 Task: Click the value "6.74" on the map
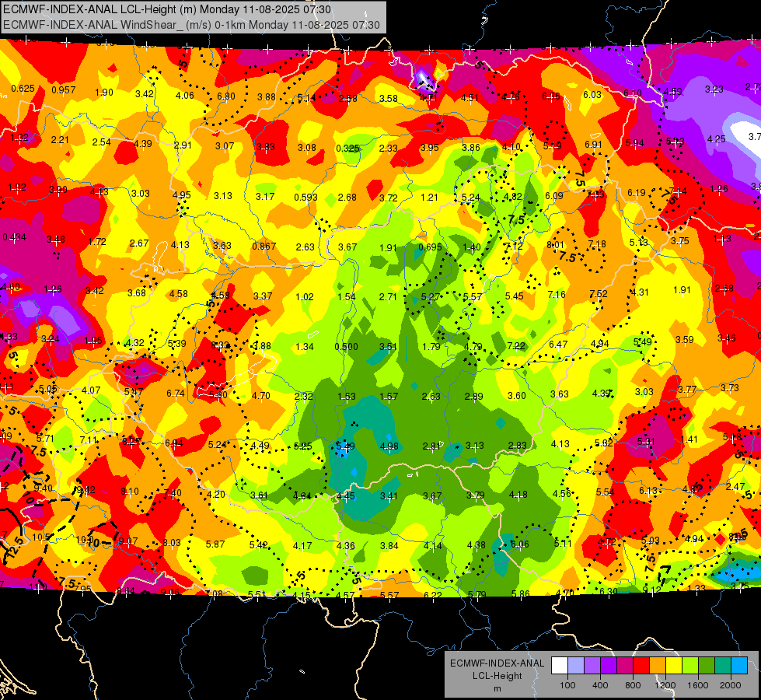175,394
